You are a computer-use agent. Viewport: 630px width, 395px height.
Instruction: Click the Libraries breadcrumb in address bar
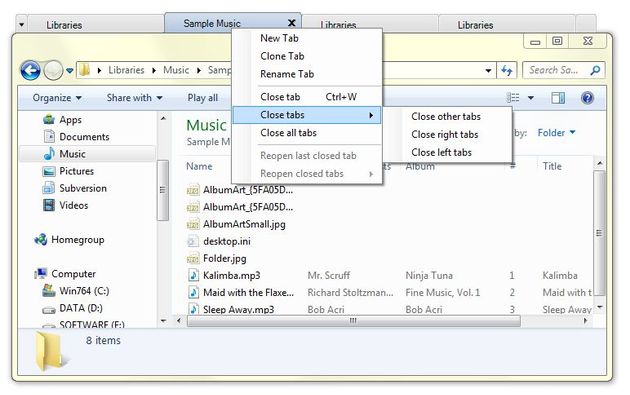[x=126, y=70]
